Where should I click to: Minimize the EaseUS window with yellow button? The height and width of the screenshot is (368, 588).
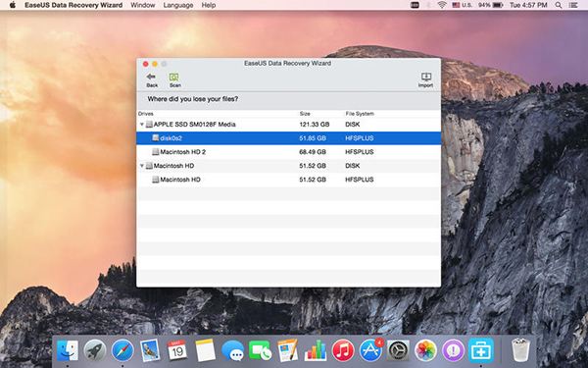(x=155, y=64)
